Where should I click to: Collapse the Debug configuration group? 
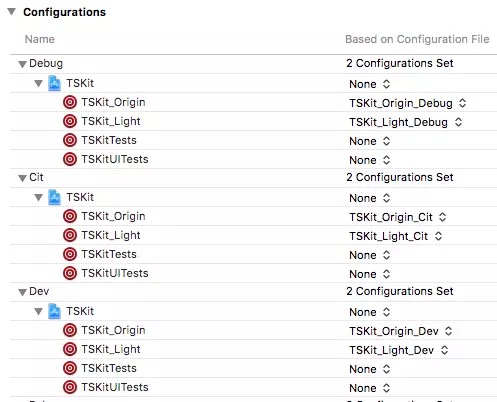(22, 64)
